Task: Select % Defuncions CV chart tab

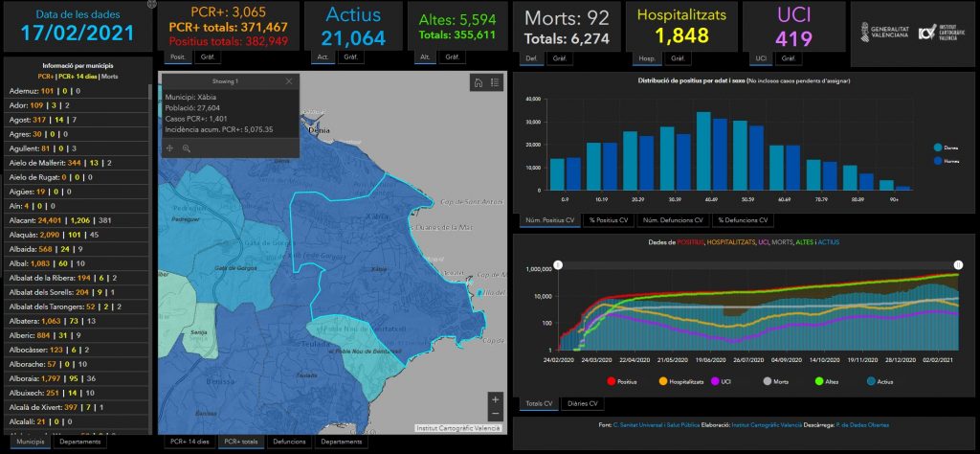Action: pyautogui.click(x=744, y=220)
